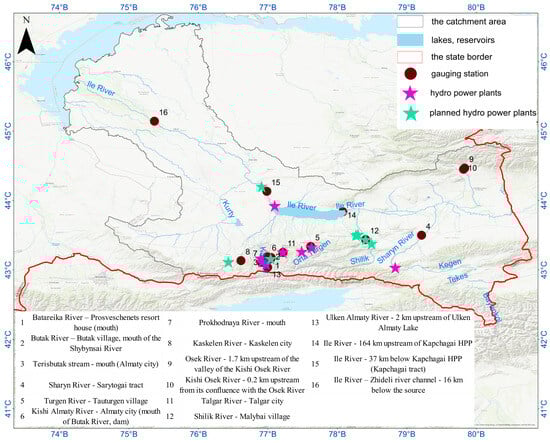Click table entry 'Terisbutak stream - mouth (Almaty city)'

pos(96,364)
